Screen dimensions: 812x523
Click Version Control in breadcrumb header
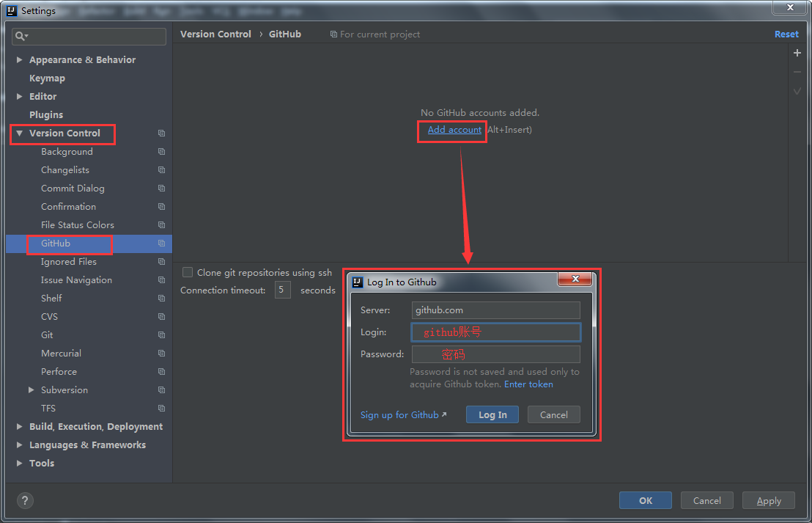point(215,34)
